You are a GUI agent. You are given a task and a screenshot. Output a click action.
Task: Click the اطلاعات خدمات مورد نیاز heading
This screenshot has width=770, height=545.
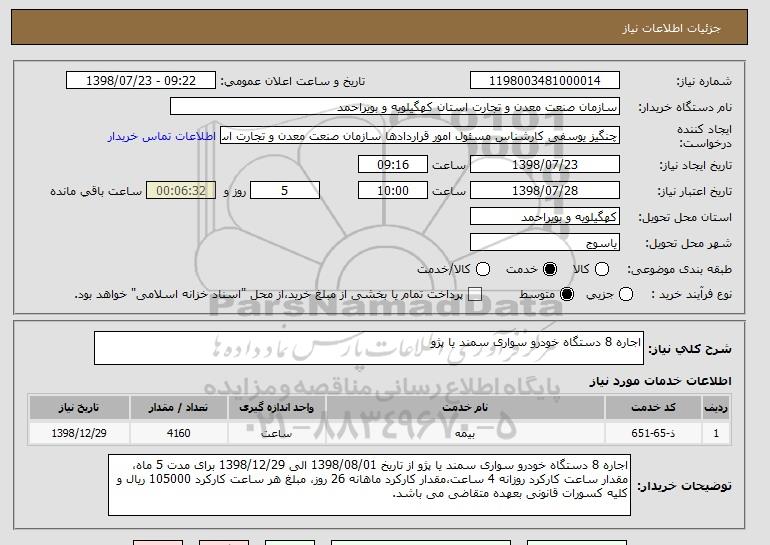(x=660, y=381)
